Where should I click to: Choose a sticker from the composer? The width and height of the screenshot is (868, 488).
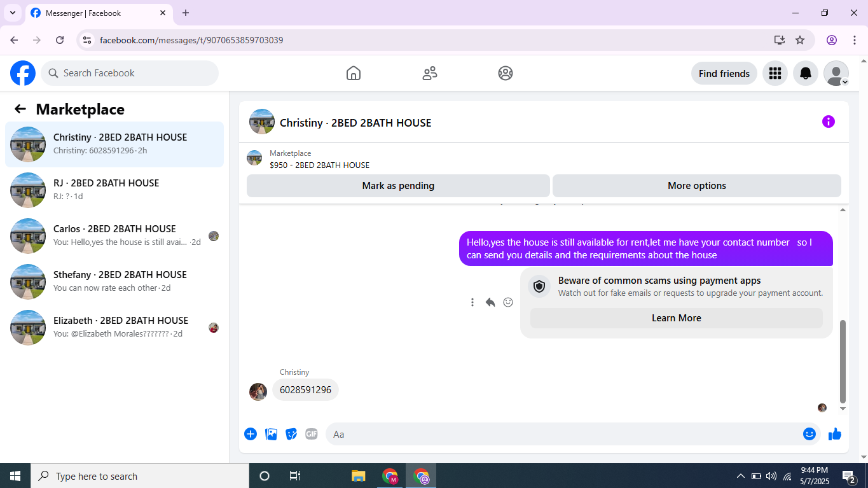291,434
